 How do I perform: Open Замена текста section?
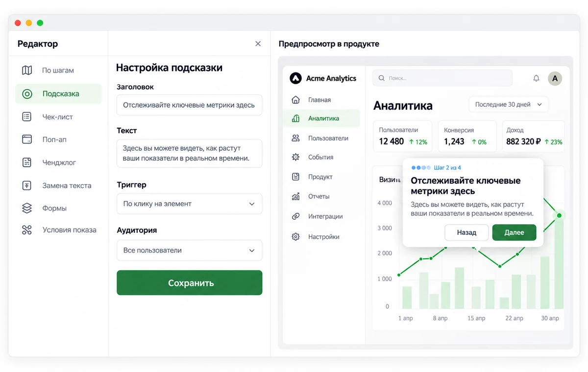[59, 186]
